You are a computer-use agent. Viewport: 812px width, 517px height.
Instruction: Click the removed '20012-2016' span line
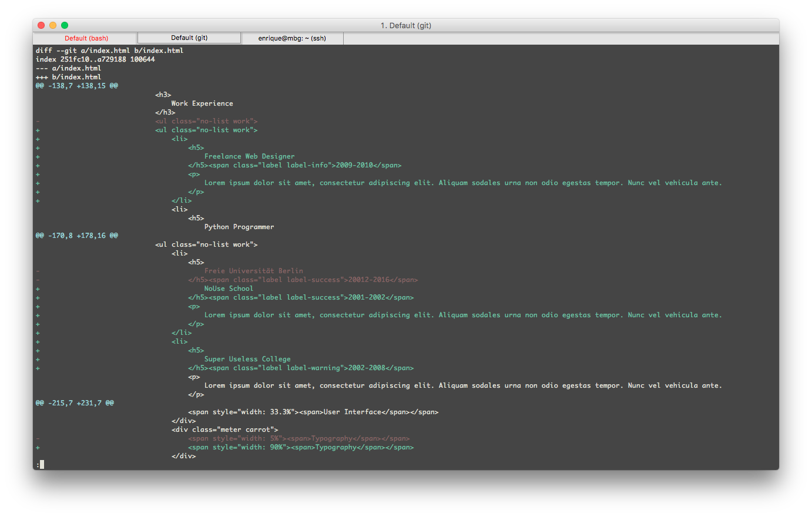(303, 280)
